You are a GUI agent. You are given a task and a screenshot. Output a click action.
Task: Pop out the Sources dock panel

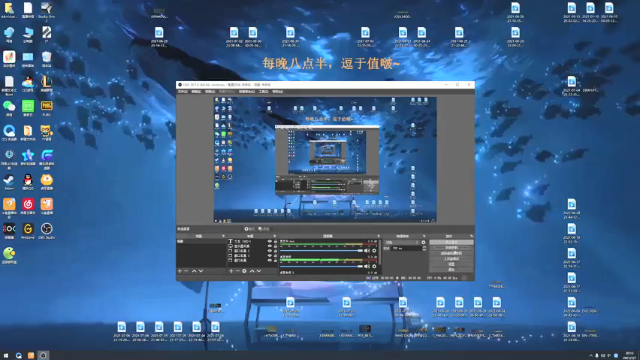point(275,236)
